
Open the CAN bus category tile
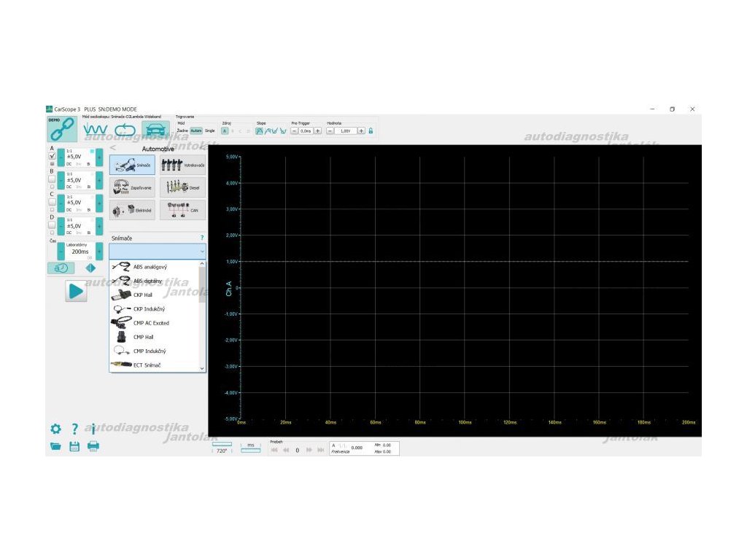182,210
